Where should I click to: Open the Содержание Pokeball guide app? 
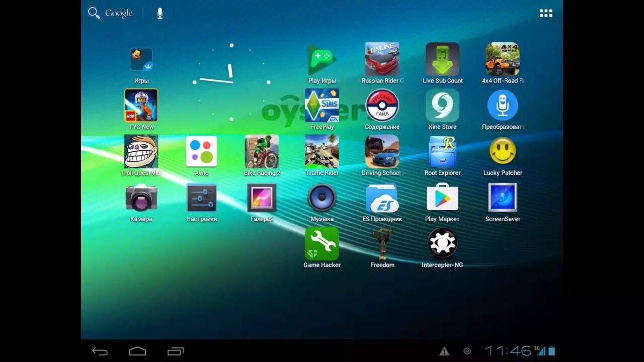coord(382,106)
